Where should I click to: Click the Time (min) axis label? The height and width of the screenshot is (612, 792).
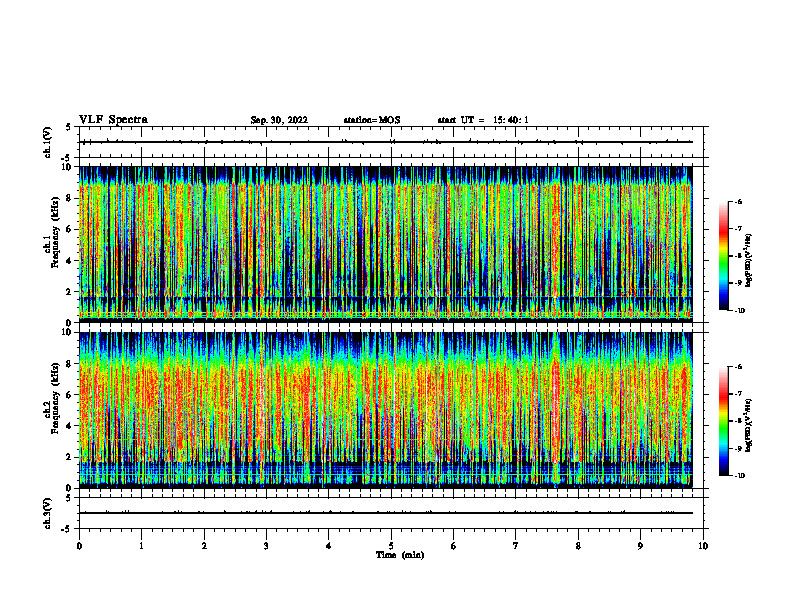click(x=400, y=555)
